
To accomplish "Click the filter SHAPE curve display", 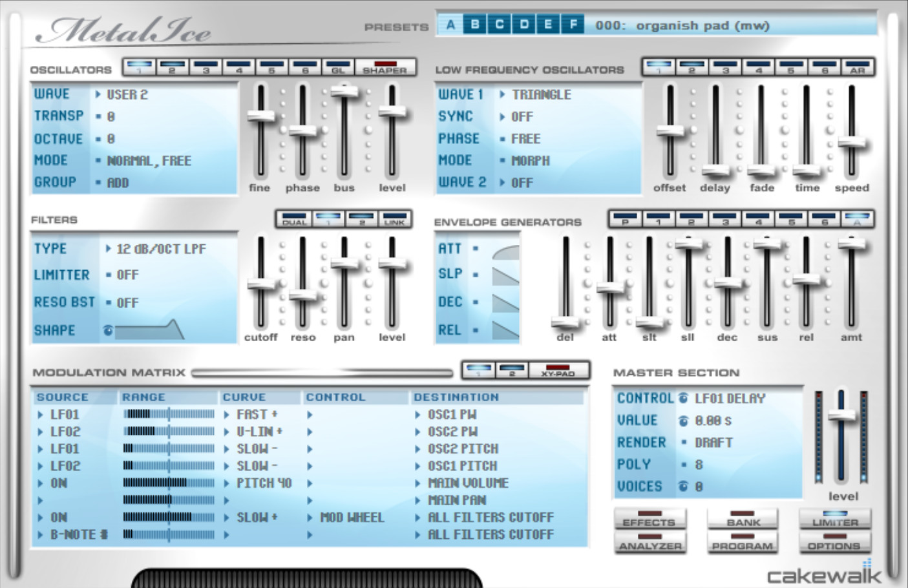I will (x=149, y=330).
